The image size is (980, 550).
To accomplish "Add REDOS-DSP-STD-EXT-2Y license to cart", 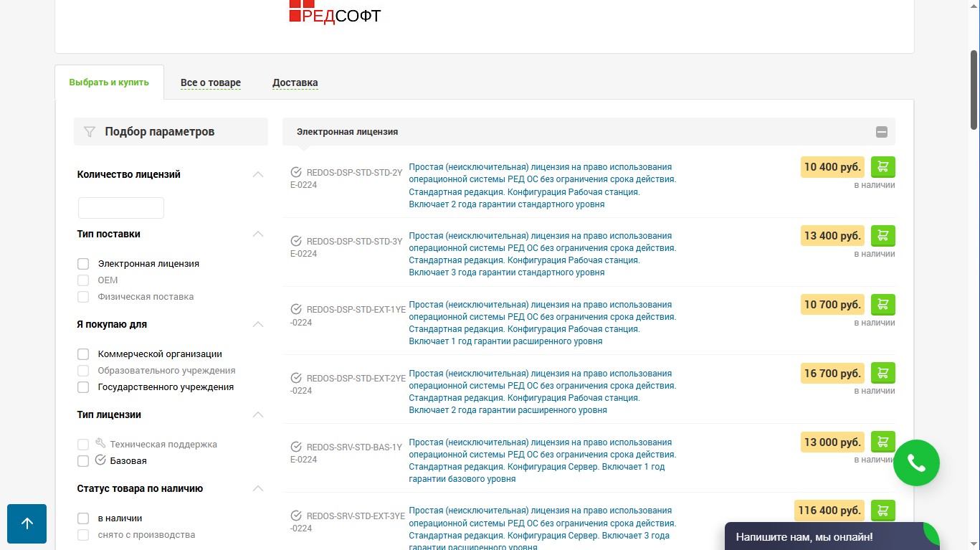I will point(883,374).
